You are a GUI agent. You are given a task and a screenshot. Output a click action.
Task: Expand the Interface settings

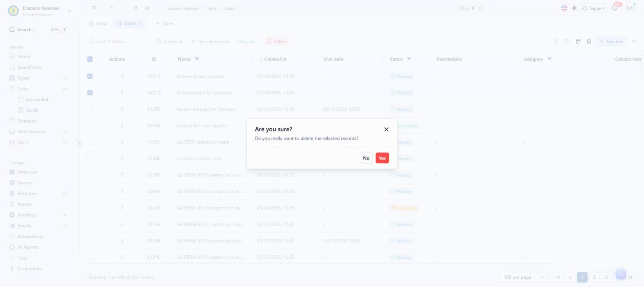pos(64,215)
